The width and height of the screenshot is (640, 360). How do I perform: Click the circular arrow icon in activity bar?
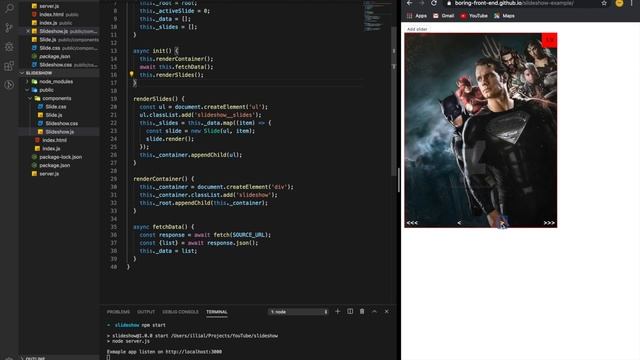9,85
